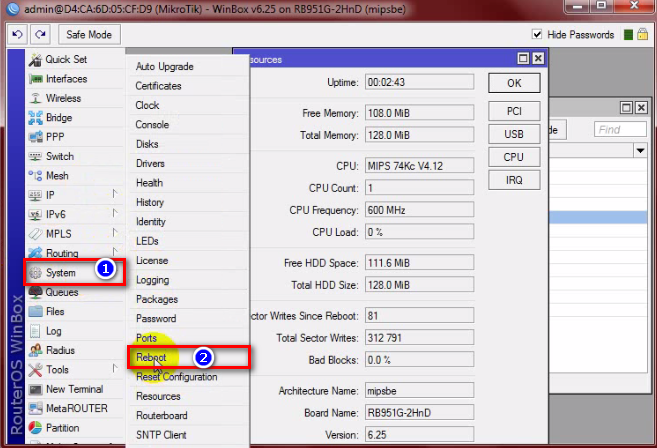Select Auto Upgrade from System menu

coord(165,67)
